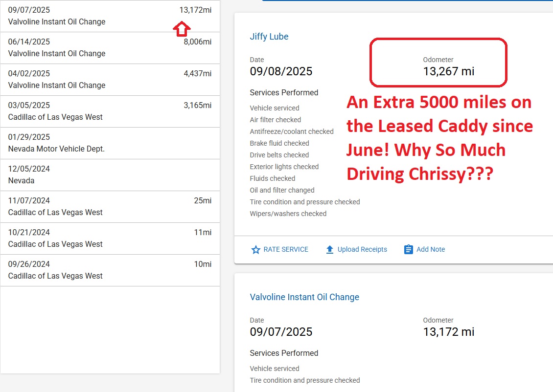This screenshot has width=553, height=392.
Task: Click the 8,006mi mileage value
Action: click(198, 42)
